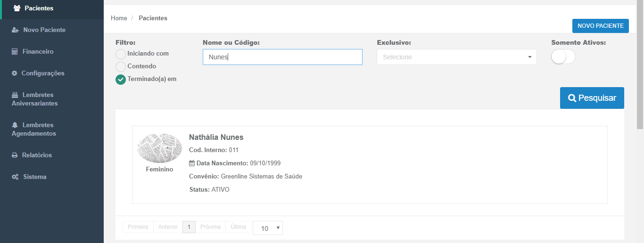Click the Novo Paciente add-user icon
This screenshot has height=243, width=644.
[x=15, y=30]
